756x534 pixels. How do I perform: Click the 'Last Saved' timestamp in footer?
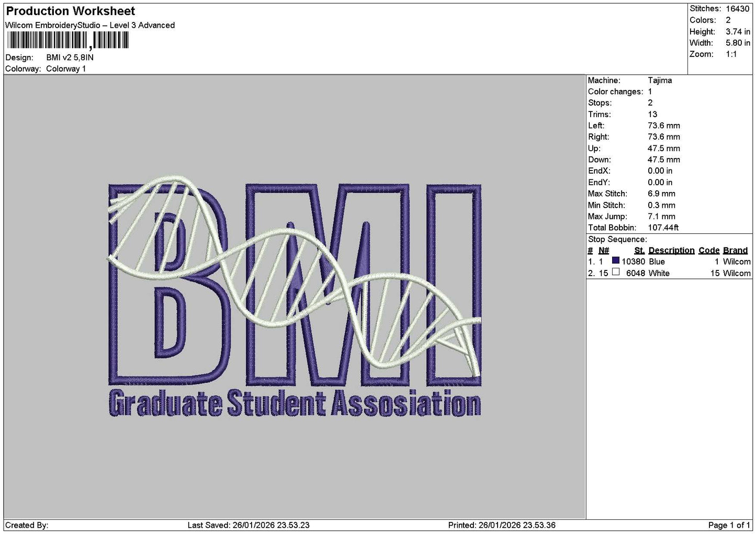[249, 525]
